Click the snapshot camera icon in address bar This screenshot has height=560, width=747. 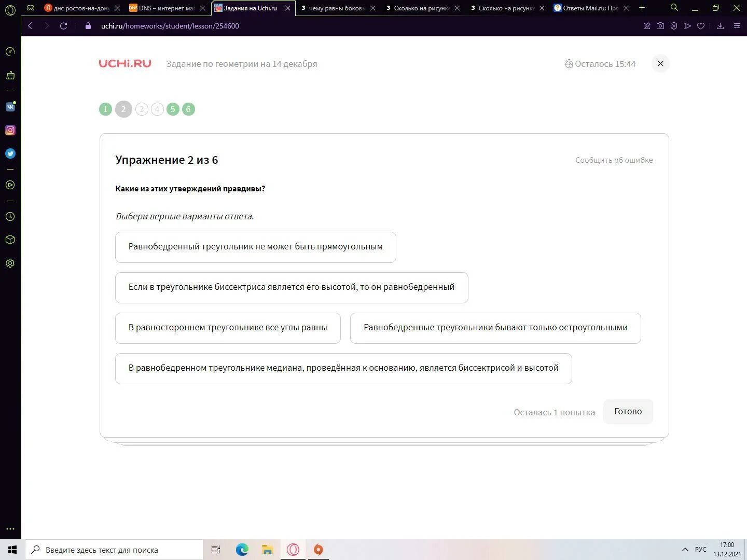tap(660, 26)
